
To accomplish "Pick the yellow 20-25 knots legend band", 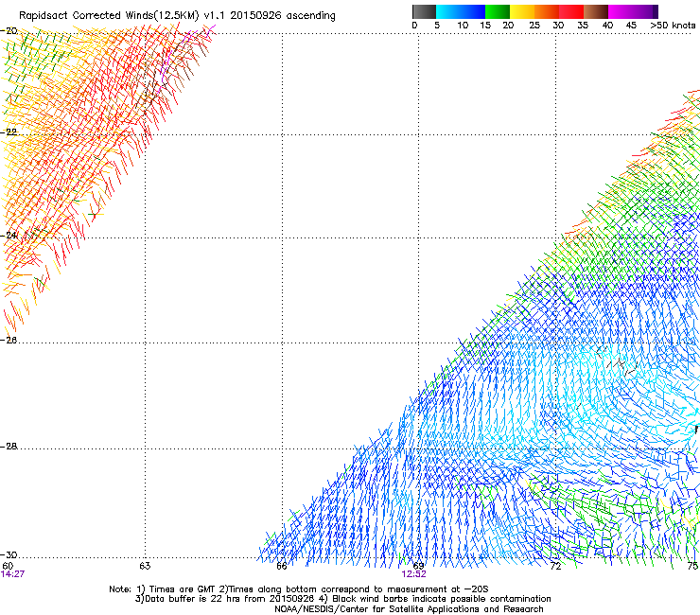I will 522,11.
